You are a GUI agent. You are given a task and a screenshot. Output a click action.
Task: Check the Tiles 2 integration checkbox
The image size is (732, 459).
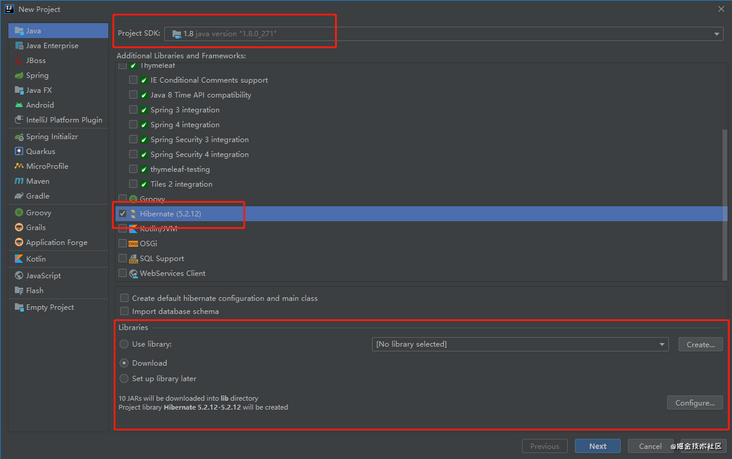pos(133,184)
